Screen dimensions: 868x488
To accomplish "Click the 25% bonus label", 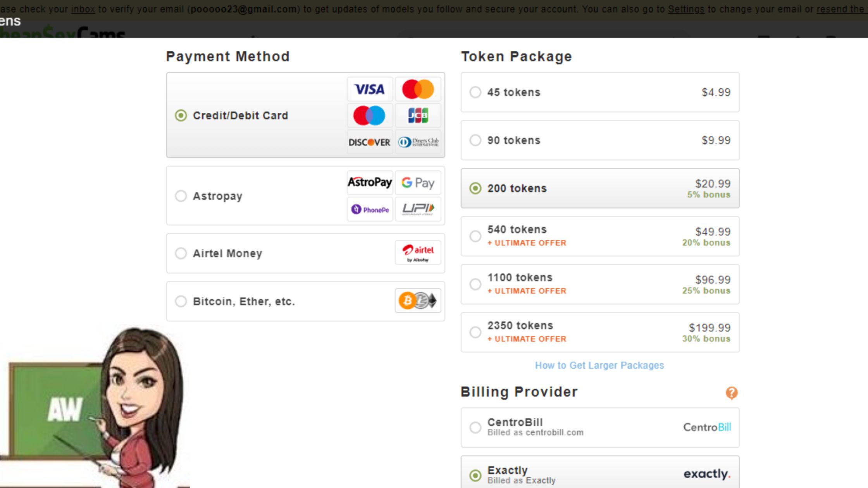I will pos(706,290).
